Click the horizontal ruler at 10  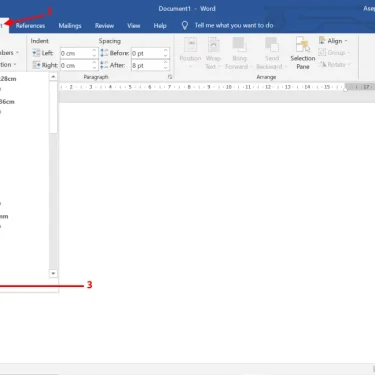(x=229, y=87)
